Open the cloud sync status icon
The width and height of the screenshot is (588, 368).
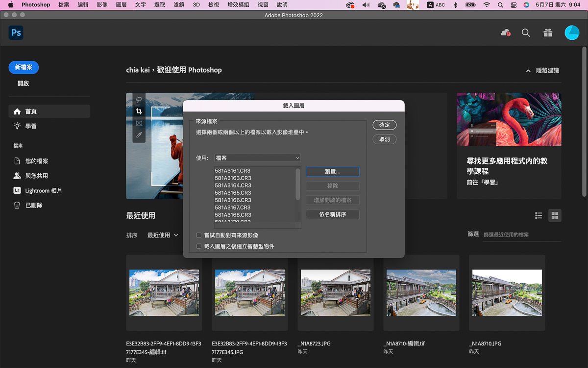pos(506,33)
